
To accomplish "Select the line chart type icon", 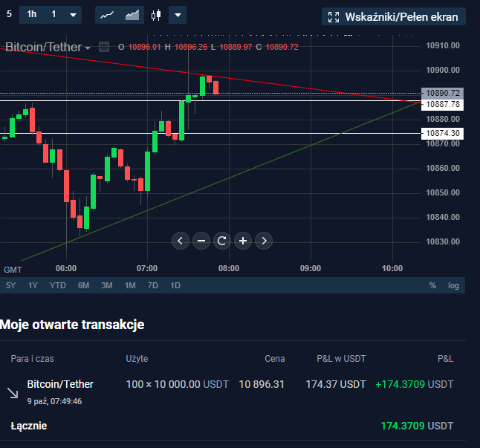I will [107, 15].
